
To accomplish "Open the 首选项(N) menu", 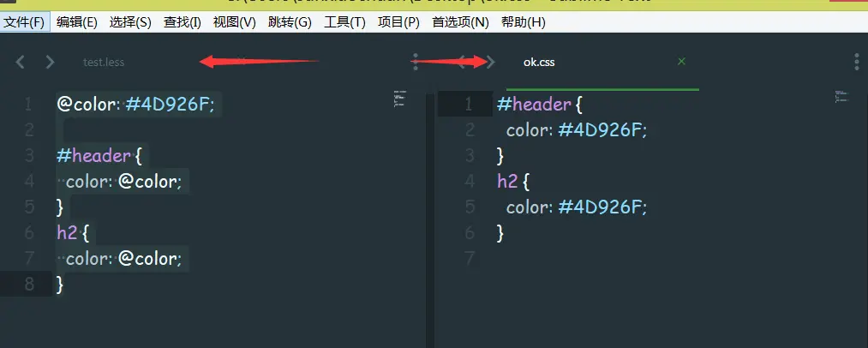I will [x=461, y=22].
